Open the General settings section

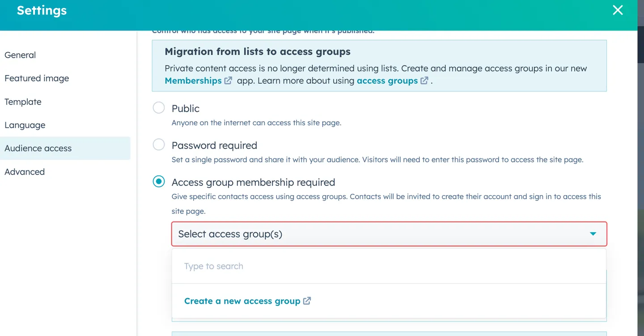20,55
